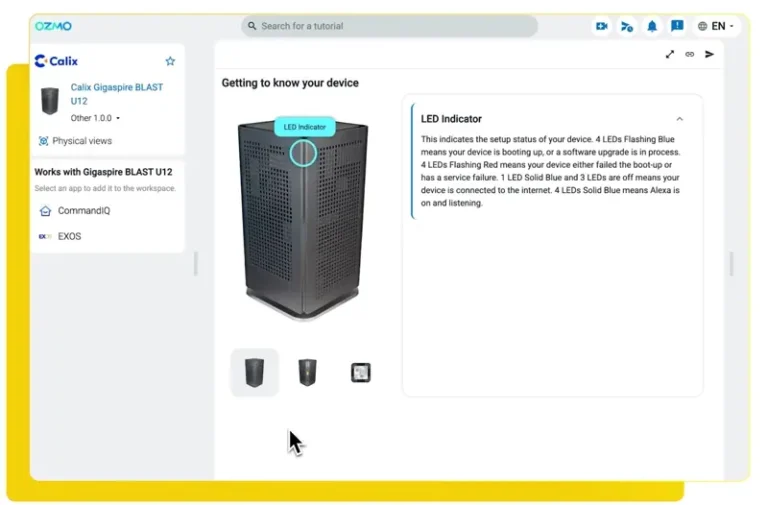
Task: Add EXOS app to workspace
Action: (60, 237)
